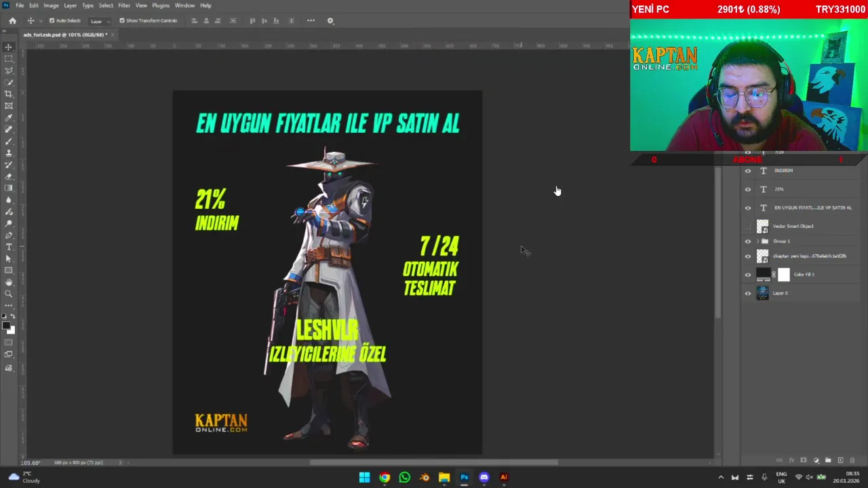Create a new group folder icon
868x488 pixels.
click(x=828, y=460)
